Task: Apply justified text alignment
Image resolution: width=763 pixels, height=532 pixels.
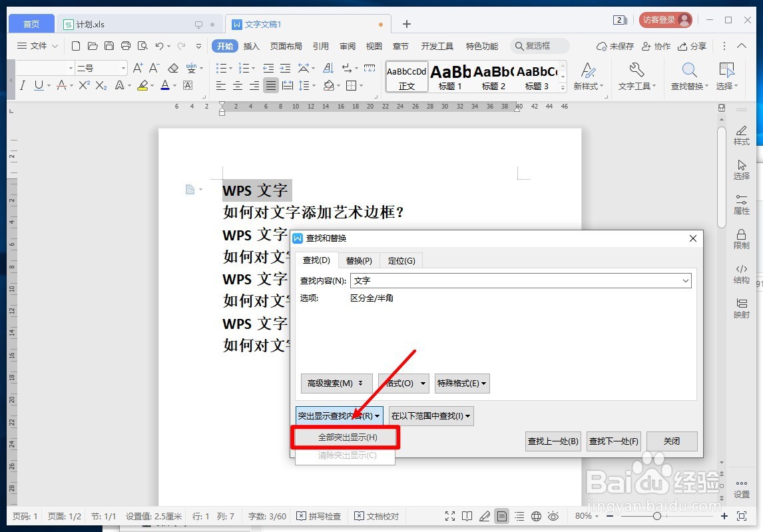Action: [270, 86]
